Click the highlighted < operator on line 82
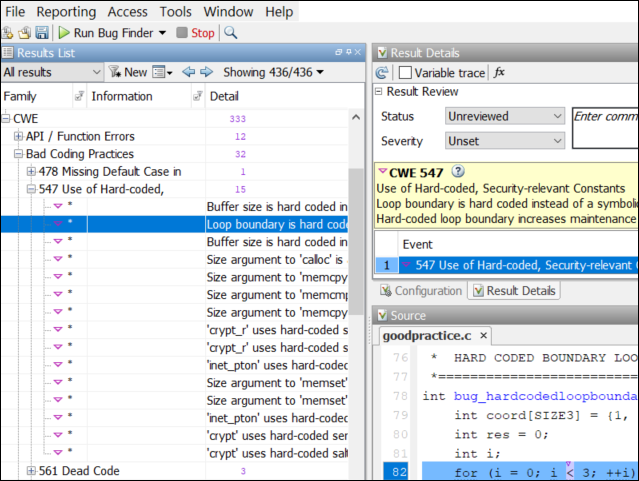 click(x=570, y=472)
